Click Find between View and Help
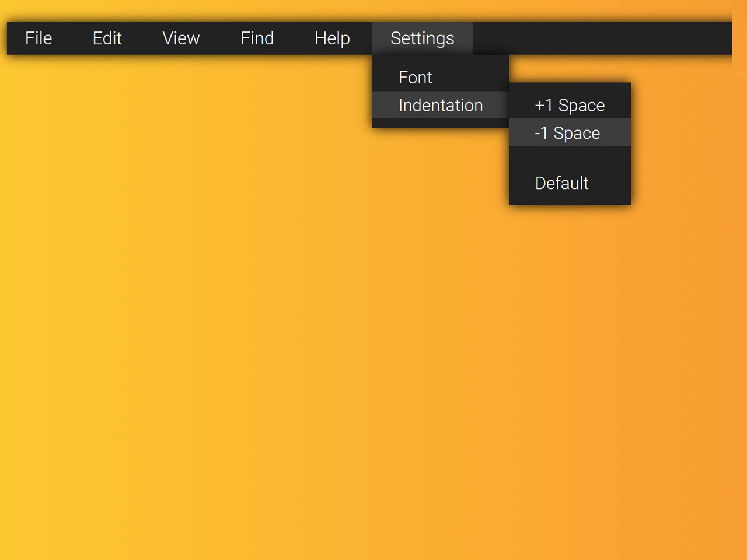The image size is (747, 560). (x=257, y=38)
